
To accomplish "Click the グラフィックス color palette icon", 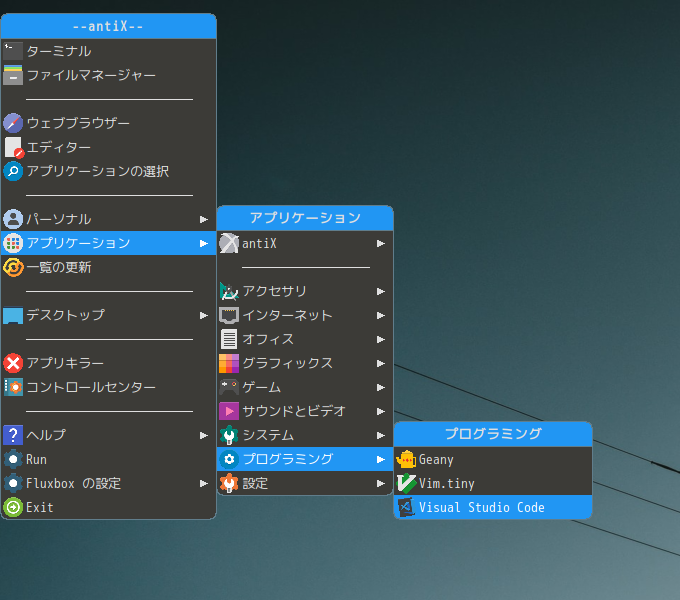I will click(229, 363).
